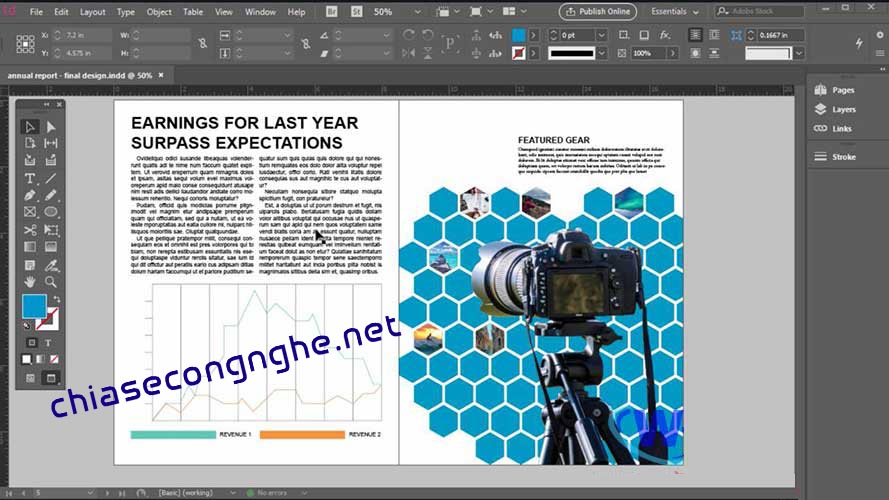The height and width of the screenshot is (500, 889).
Task: Open the Window menu
Action: (260, 12)
